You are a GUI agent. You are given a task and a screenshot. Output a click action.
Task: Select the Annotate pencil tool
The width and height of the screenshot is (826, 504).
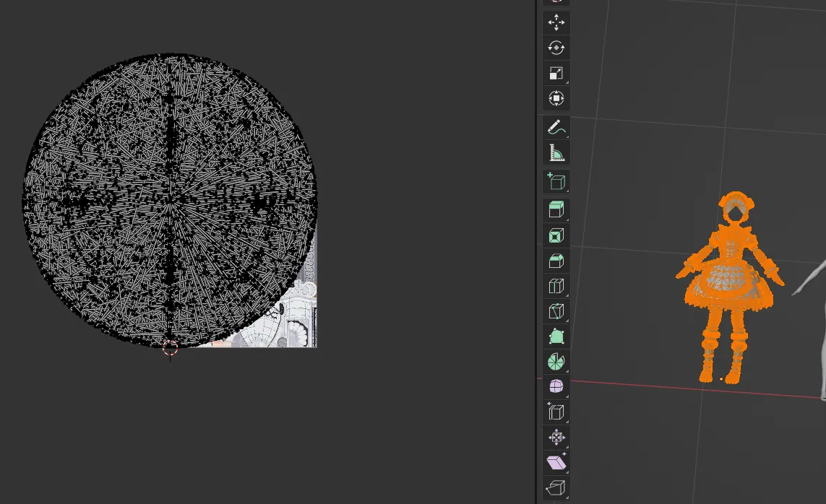coord(556,127)
